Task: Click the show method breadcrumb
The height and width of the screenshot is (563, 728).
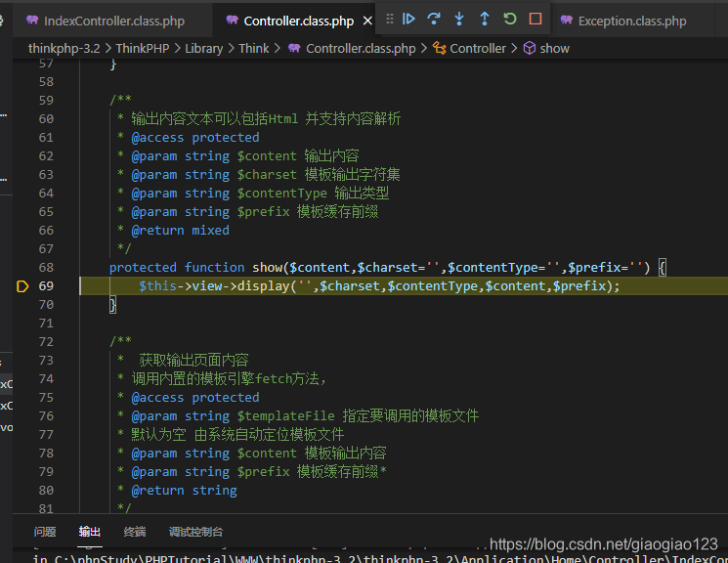Action: tap(554, 48)
